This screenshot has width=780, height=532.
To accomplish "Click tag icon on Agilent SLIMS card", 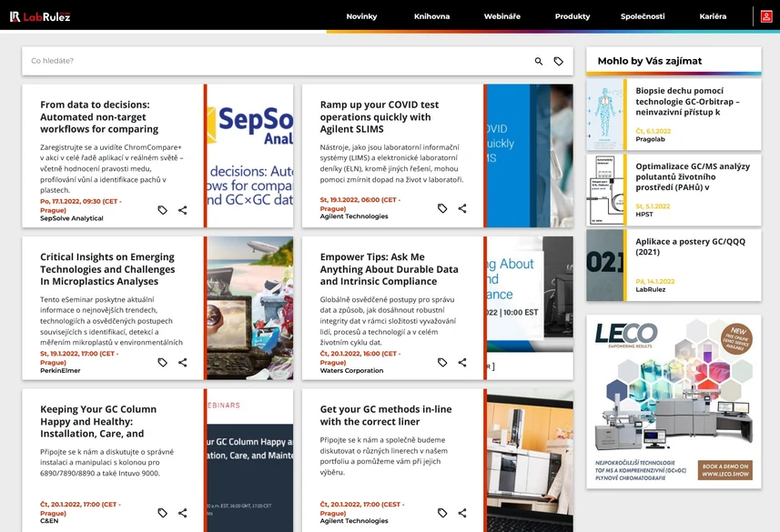I will [442, 208].
